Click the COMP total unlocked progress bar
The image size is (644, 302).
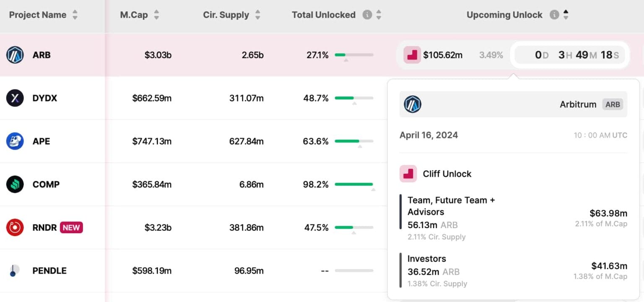pos(354,184)
